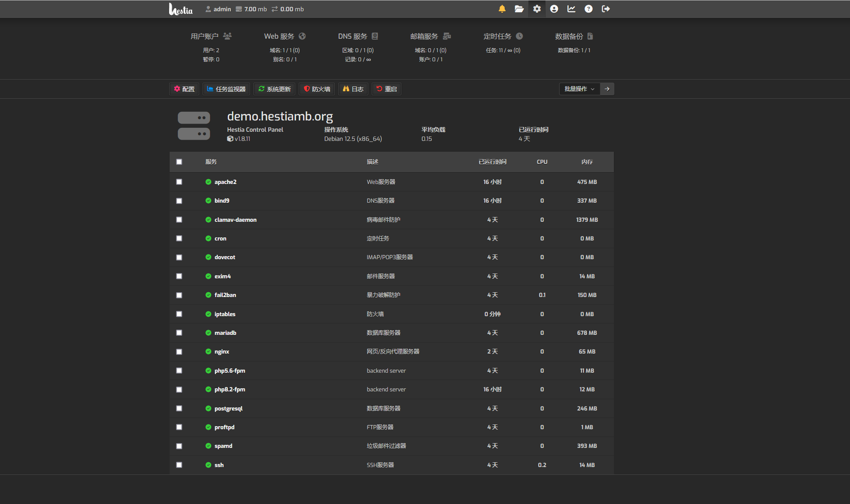This screenshot has height=504, width=850.
Task: Toggle the select-all services checkbox
Action: point(179,162)
